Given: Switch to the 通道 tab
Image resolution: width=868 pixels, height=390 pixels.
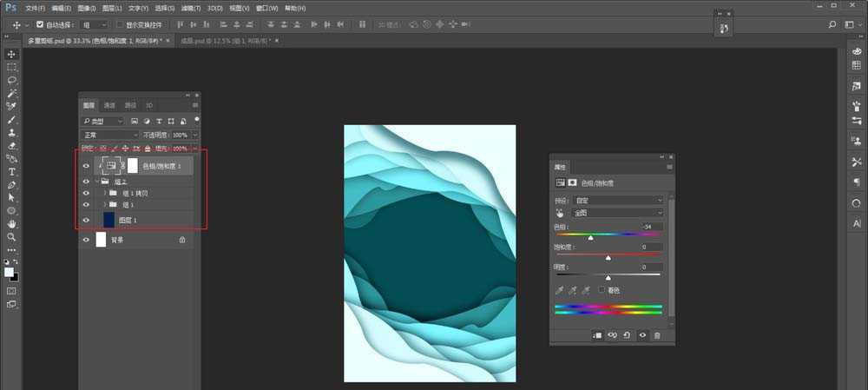Looking at the screenshot, I should pyautogui.click(x=109, y=105).
